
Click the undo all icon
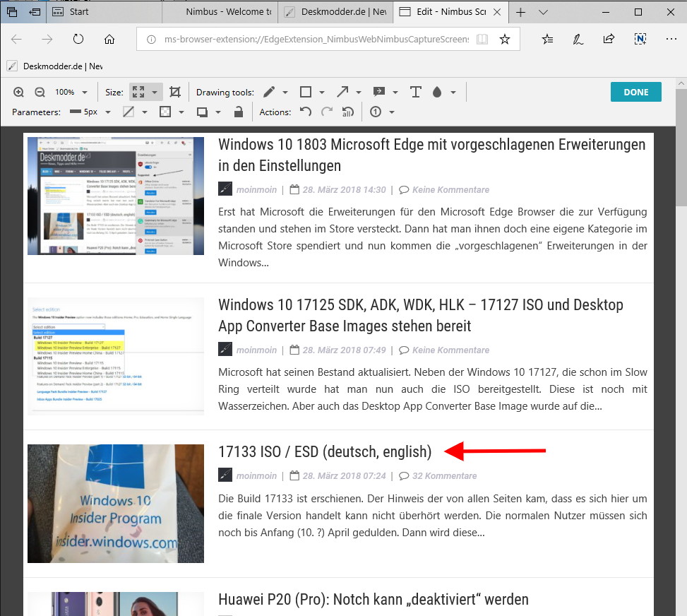click(x=347, y=112)
